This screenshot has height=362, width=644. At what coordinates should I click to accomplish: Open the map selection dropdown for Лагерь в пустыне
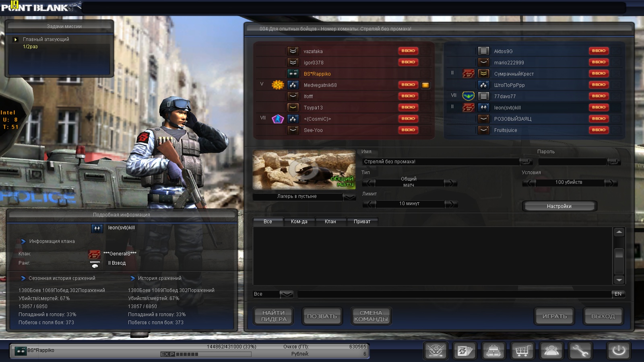349,197
